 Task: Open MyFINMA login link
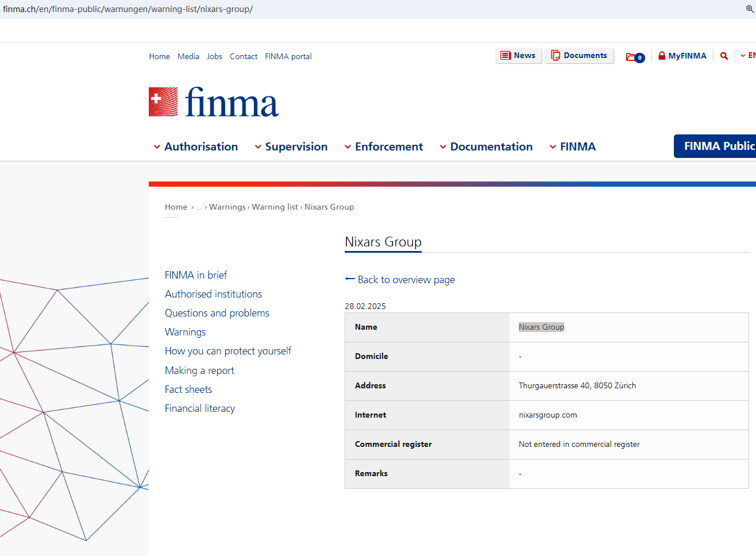click(x=682, y=56)
